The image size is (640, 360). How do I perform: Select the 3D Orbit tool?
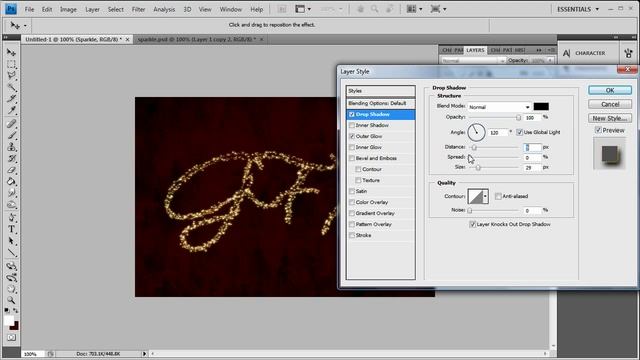[x=11, y=278]
